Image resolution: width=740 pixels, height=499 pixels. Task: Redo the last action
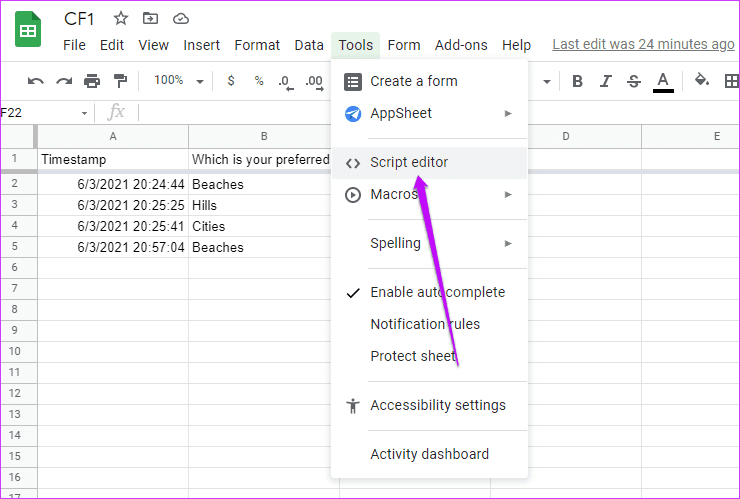point(64,81)
